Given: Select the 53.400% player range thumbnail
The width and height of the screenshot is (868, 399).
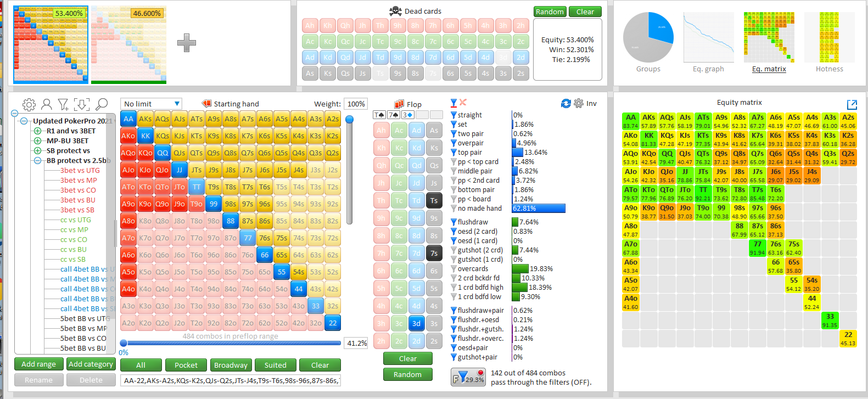Looking at the screenshot, I should pyautogui.click(x=51, y=45).
